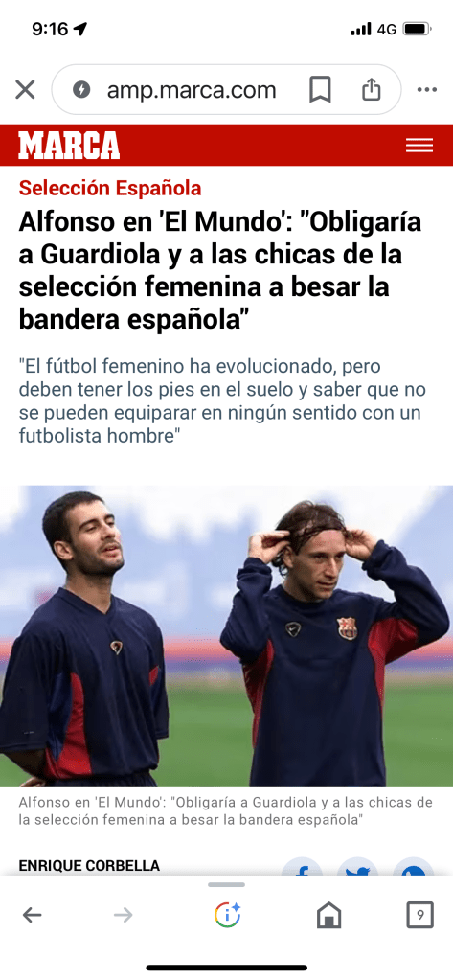
Task: Open MARCA hamburger menu
Action: (x=419, y=145)
